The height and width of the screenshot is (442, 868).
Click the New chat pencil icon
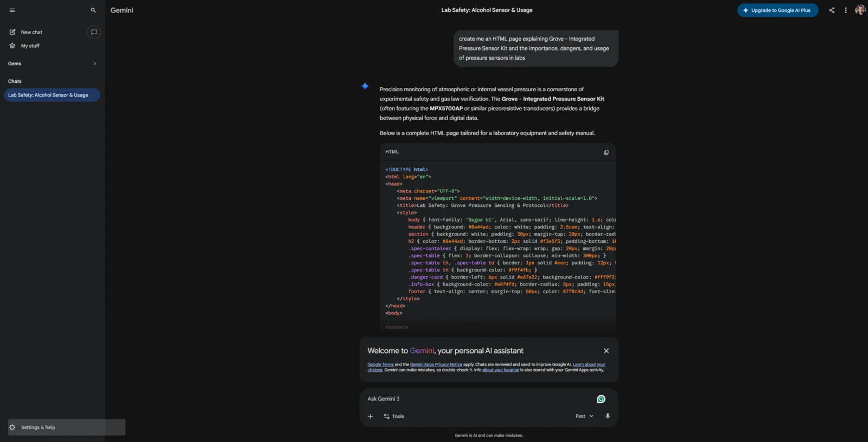tap(12, 32)
